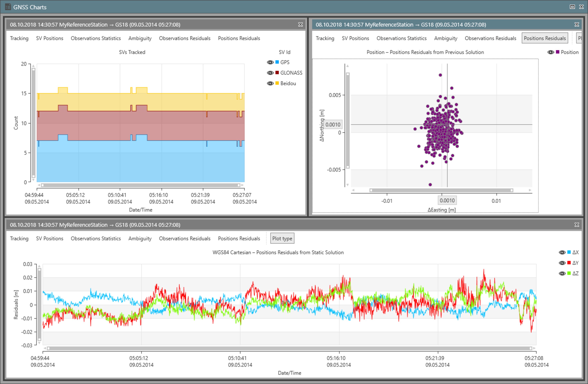
Task: Open Positions Residuals tab in top-left chart
Action: pos(239,38)
